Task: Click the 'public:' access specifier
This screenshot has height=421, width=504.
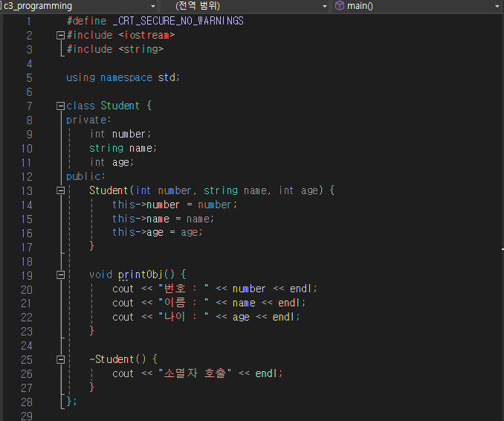Action: point(85,176)
